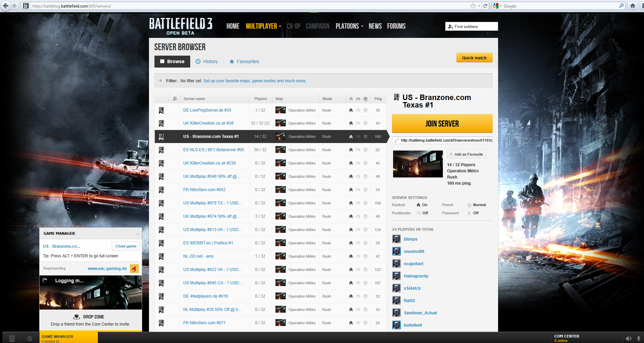Minimize the Game Manager panel

point(137,234)
